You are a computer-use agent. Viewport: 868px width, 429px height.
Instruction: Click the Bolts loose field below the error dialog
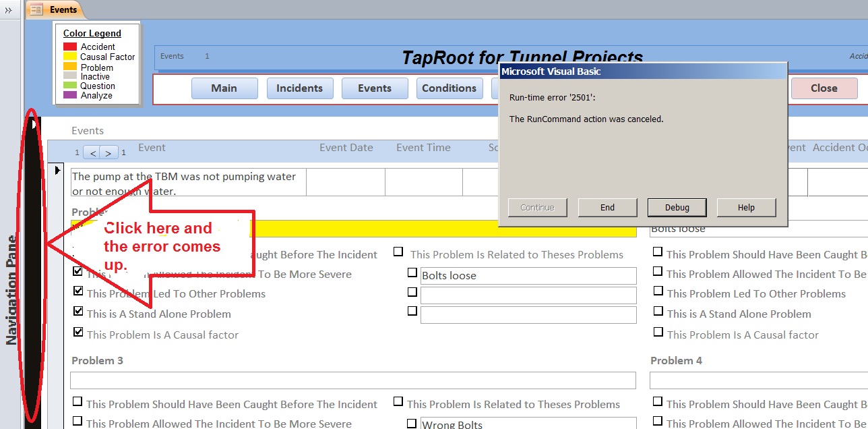coord(759,229)
